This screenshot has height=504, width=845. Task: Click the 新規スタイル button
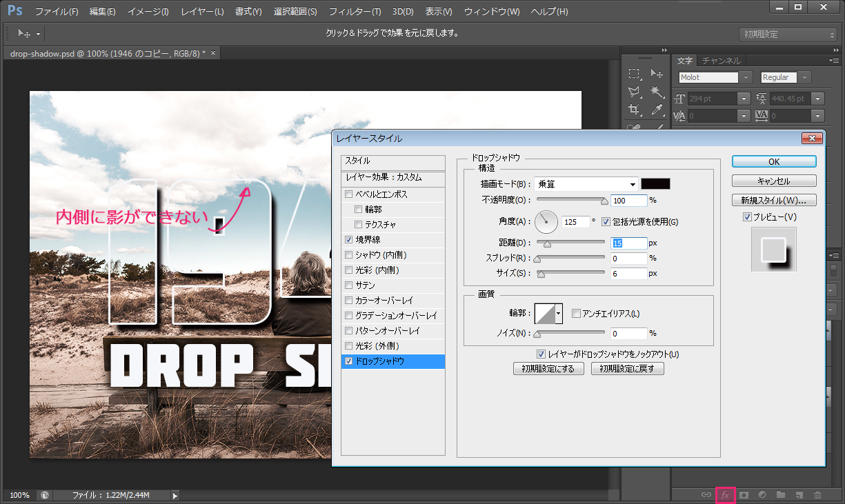773,200
